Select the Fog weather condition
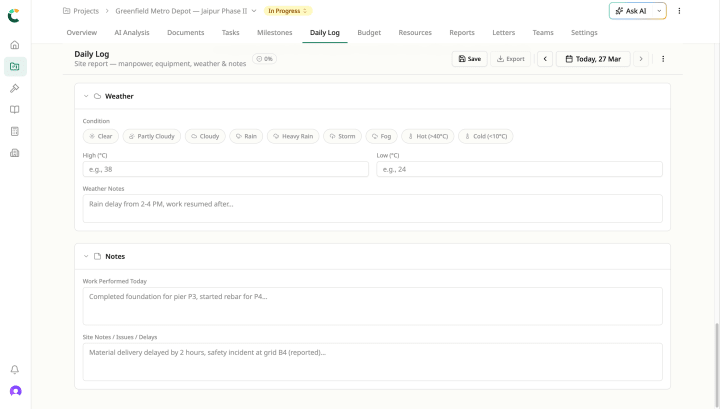This screenshot has width=720, height=409. [382, 136]
